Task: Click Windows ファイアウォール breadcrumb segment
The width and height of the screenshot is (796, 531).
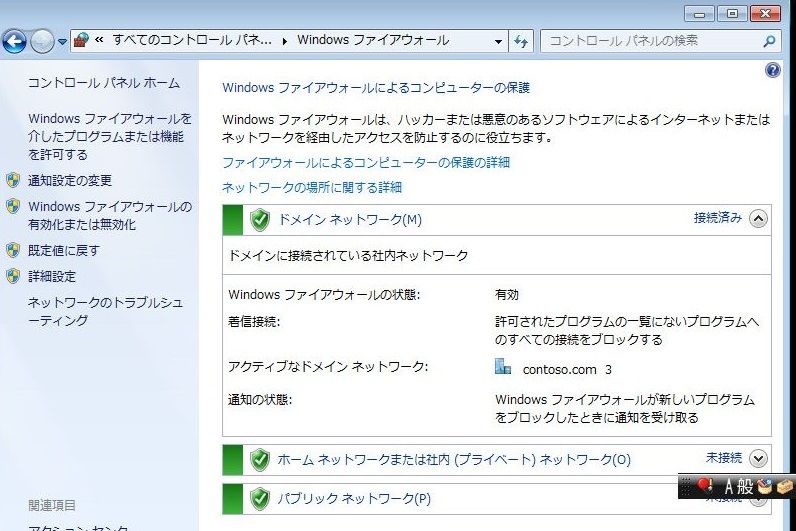Action: point(373,40)
